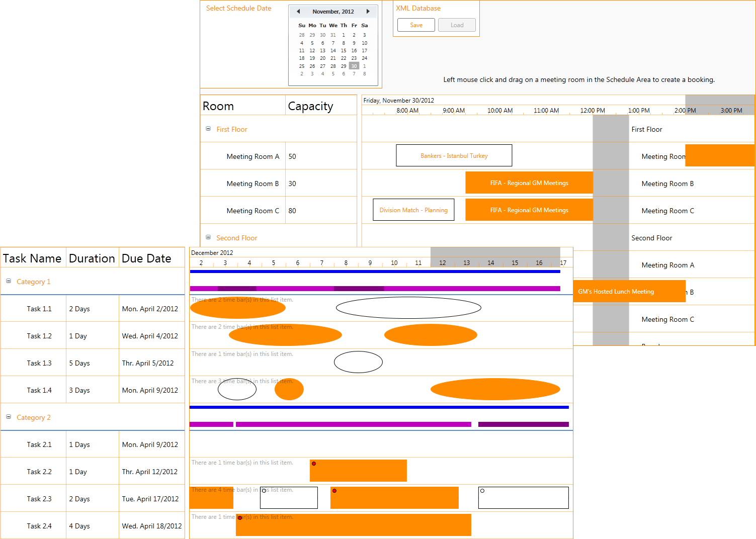Select the Task 2.2 row in the task list
The width and height of the screenshot is (756, 539).
(39, 471)
